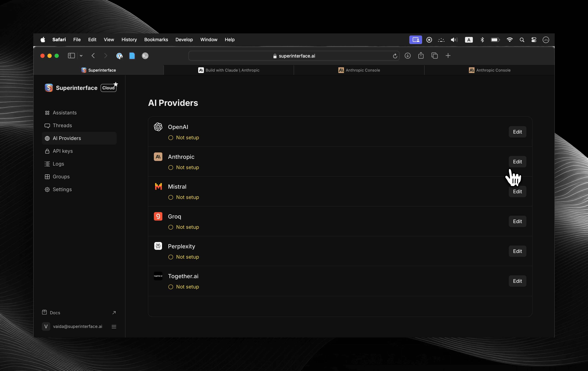Reload the page
The height and width of the screenshot is (371, 588).
click(395, 56)
